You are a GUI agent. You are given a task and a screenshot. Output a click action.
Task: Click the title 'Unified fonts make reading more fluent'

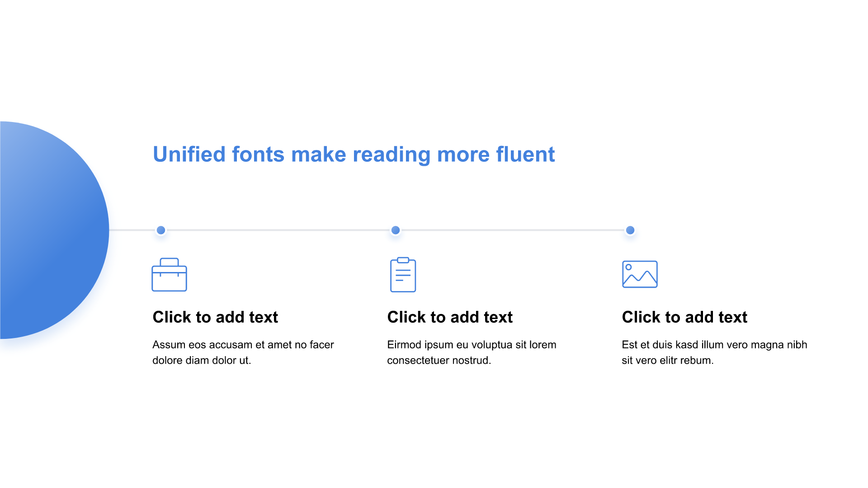pos(354,155)
